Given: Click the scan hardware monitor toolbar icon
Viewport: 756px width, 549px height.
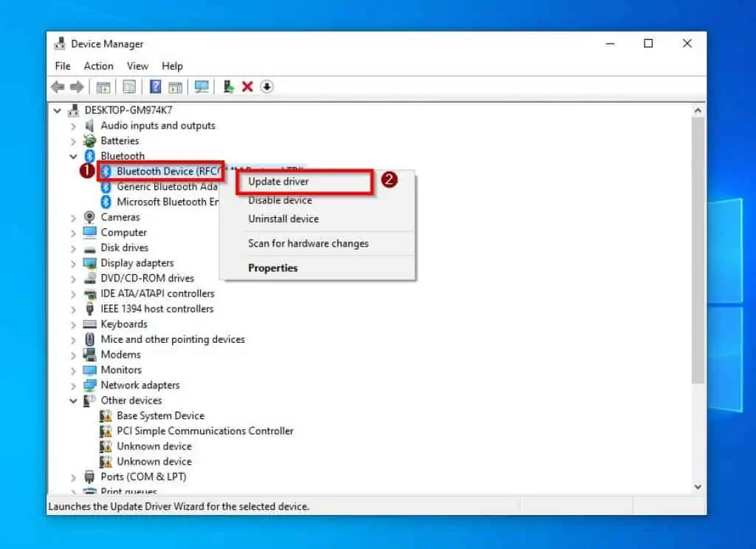Looking at the screenshot, I should (x=202, y=87).
